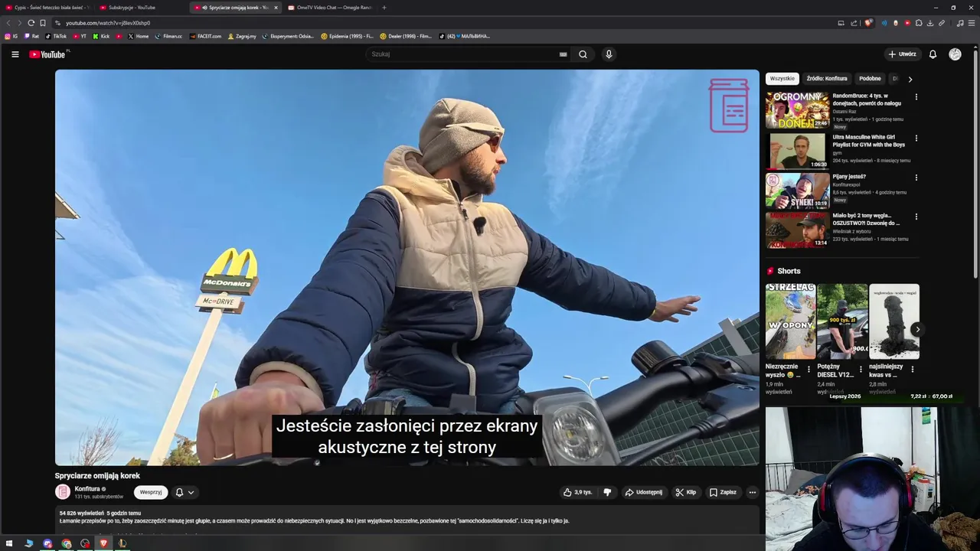
Task: Close the active Spryciarze tab
Action: pos(276,8)
